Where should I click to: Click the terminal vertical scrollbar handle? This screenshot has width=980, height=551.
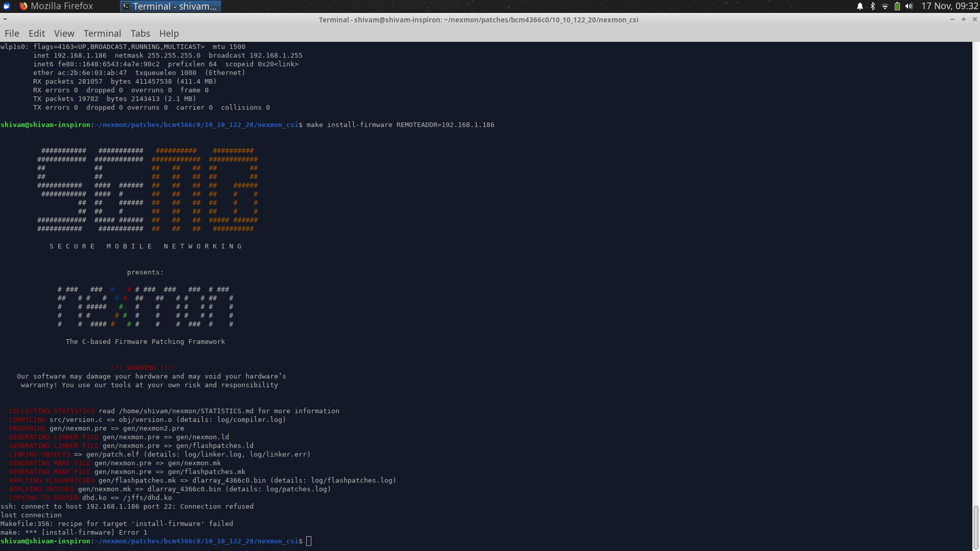point(976,527)
